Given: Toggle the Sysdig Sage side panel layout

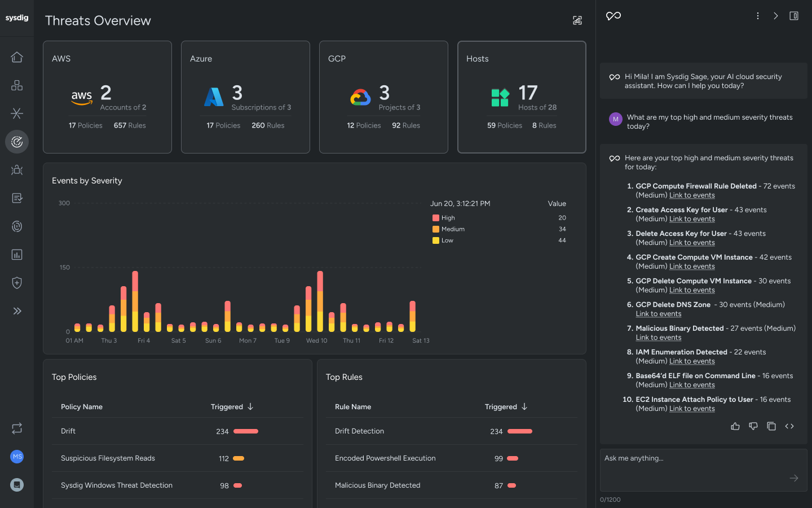Looking at the screenshot, I should 794,16.
